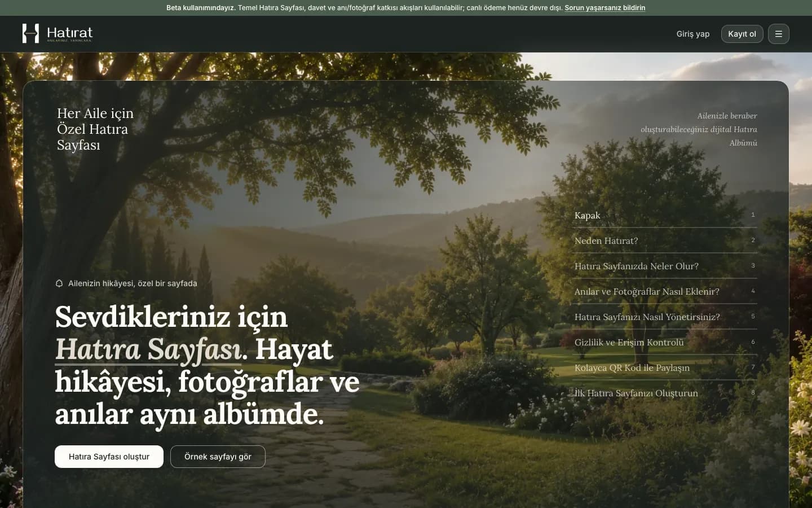Click the Her Aile için Özel Hatıra Sayfası title
The width and height of the screenshot is (812, 508).
click(x=95, y=129)
